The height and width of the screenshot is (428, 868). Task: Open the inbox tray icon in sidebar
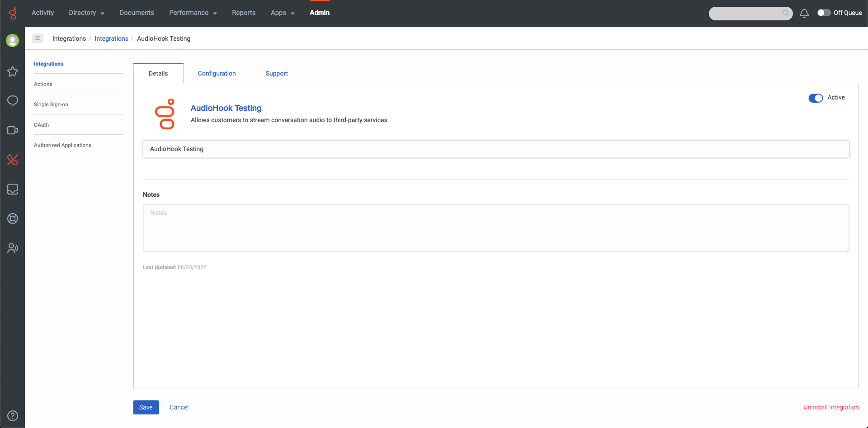[13, 189]
